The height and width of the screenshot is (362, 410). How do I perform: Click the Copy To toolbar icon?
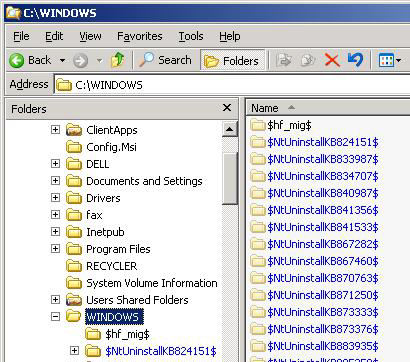click(308, 61)
